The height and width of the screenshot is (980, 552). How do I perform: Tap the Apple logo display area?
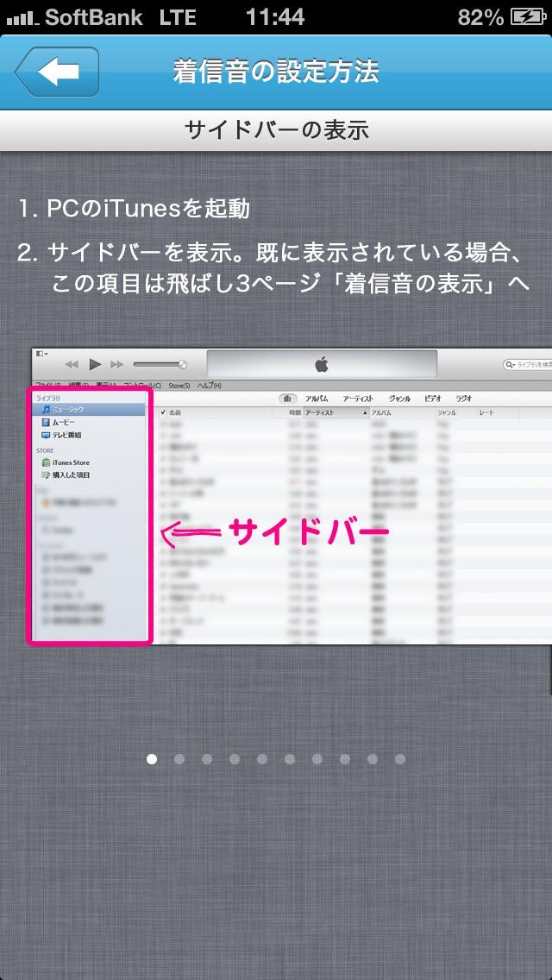(x=321, y=365)
